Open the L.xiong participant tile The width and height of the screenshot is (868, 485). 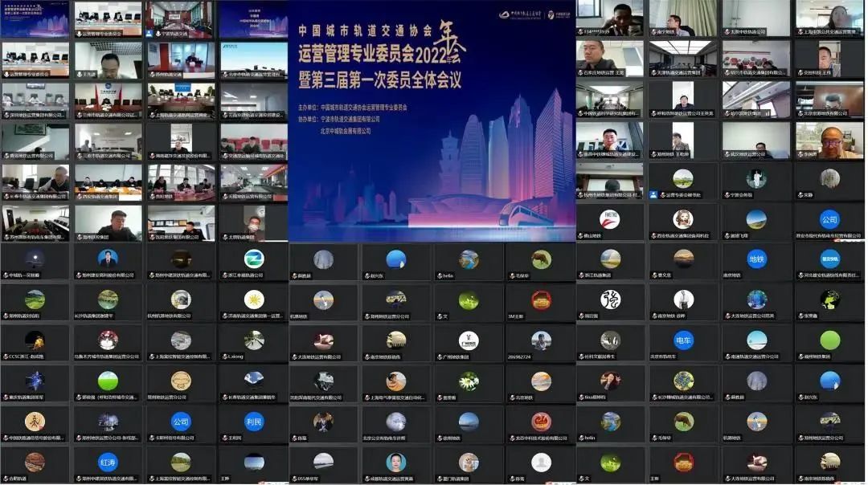tap(253, 344)
